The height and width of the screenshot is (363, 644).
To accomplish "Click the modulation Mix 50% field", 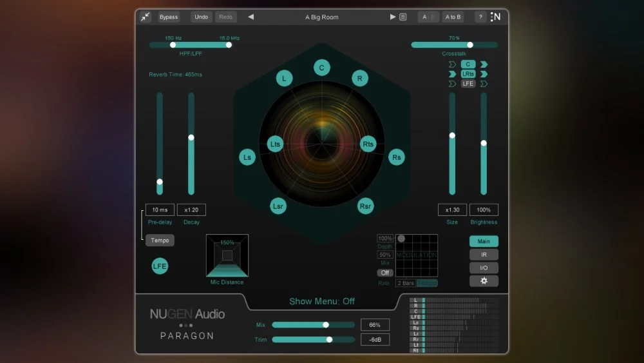I will (385, 255).
